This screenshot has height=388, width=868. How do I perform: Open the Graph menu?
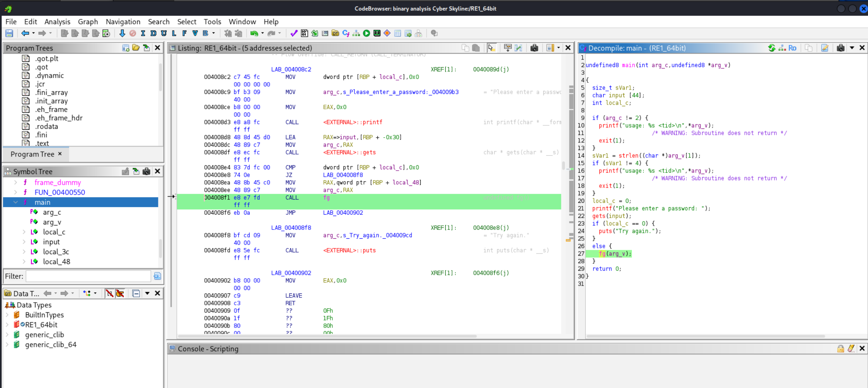click(x=87, y=21)
